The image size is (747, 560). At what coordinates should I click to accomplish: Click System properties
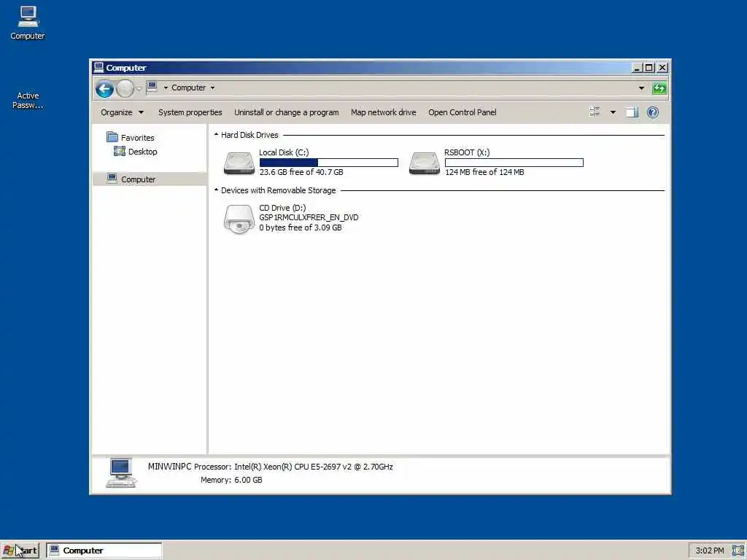[190, 112]
